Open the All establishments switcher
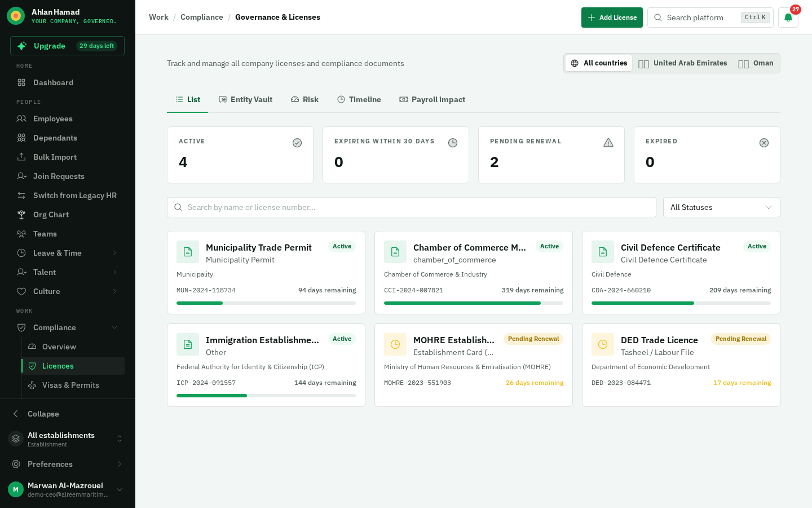 click(68, 439)
